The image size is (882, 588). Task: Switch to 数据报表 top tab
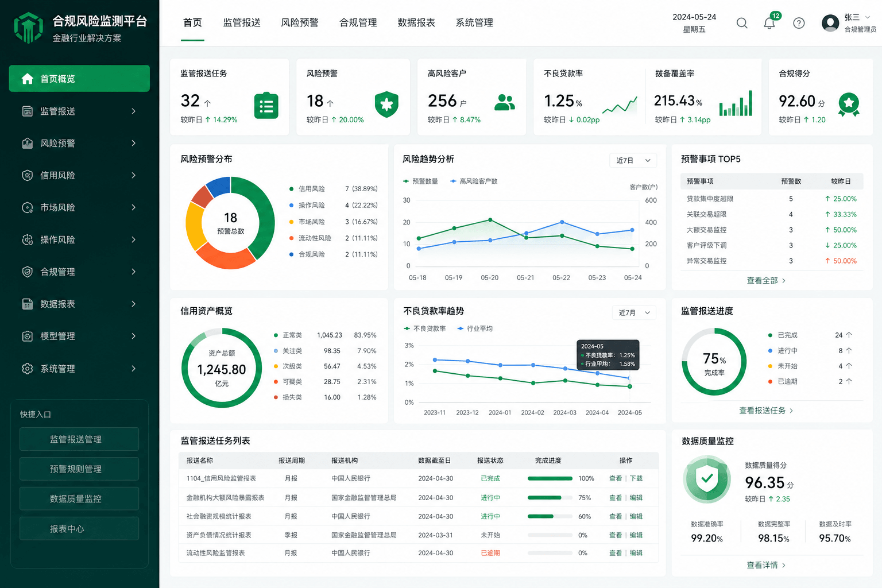[416, 22]
